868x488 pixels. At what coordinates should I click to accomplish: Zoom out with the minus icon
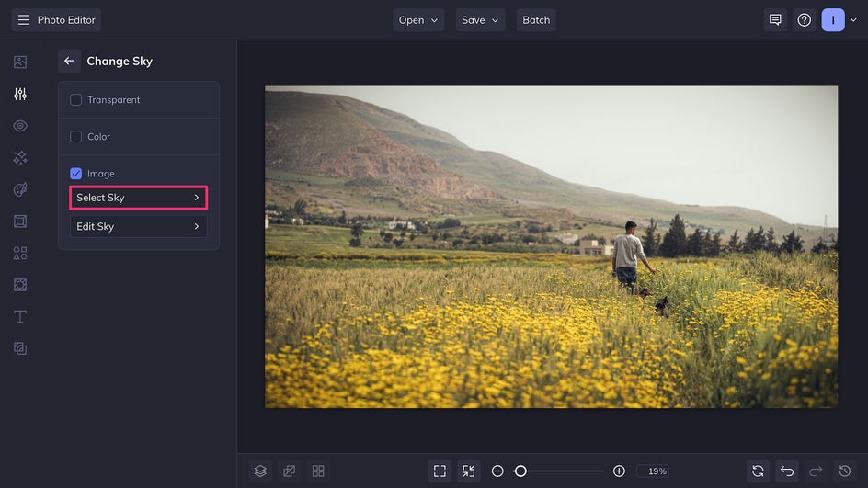pyautogui.click(x=497, y=471)
